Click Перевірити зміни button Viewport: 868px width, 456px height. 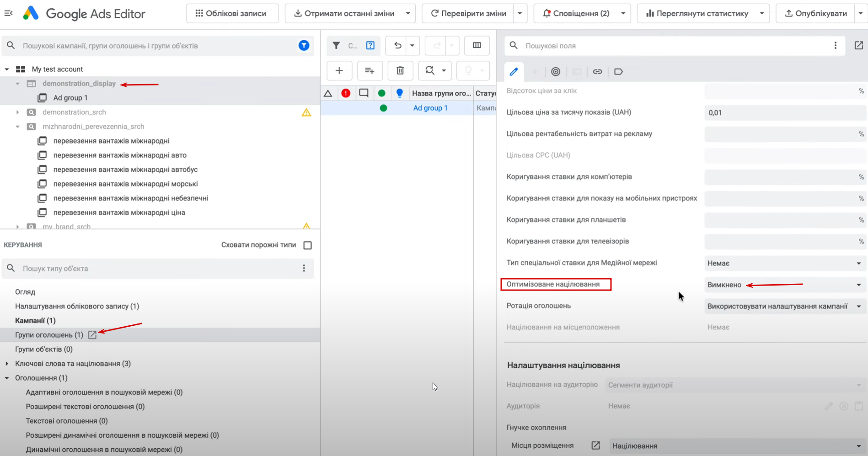pyautogui.click(x=468, y=13)
